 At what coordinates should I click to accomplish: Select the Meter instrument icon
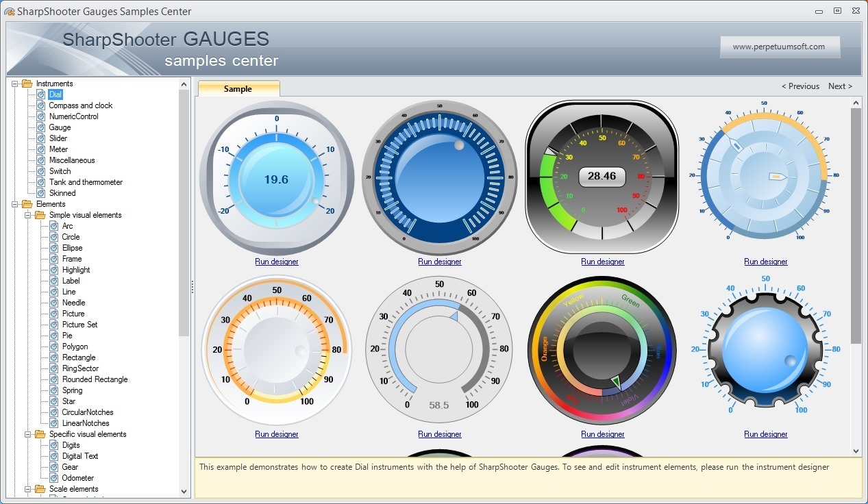click(41, 149)
